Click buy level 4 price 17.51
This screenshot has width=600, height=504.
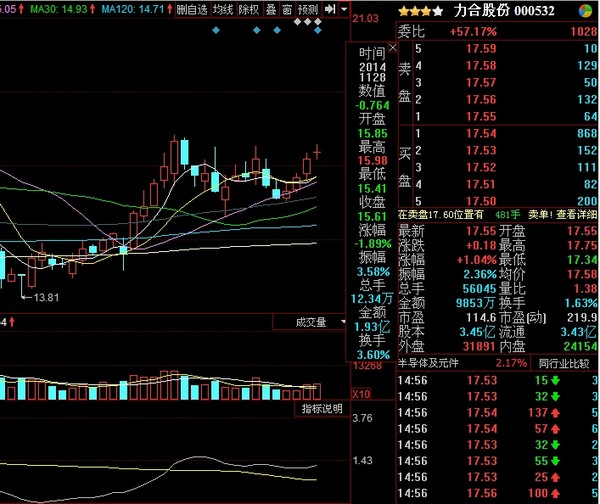(481, 184)
